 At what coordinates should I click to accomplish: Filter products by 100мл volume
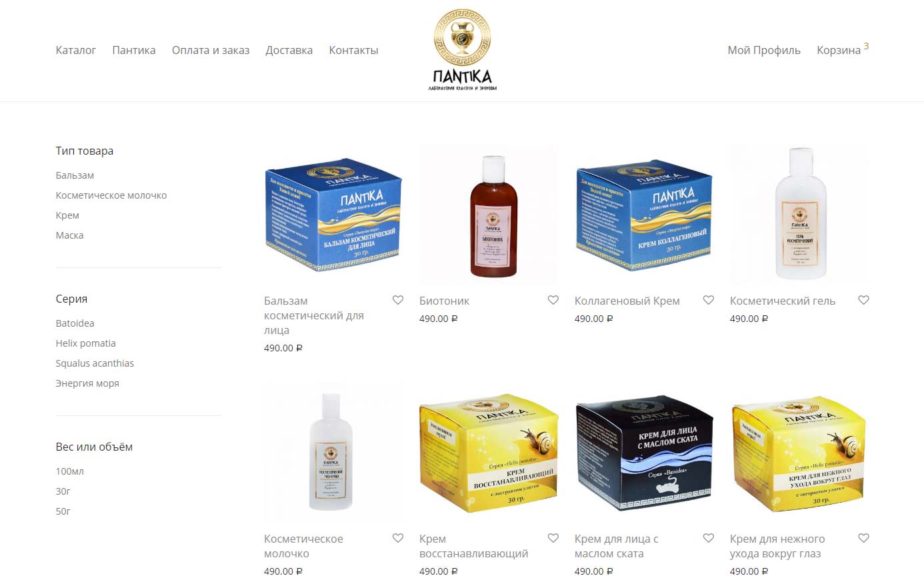(70, 471)
